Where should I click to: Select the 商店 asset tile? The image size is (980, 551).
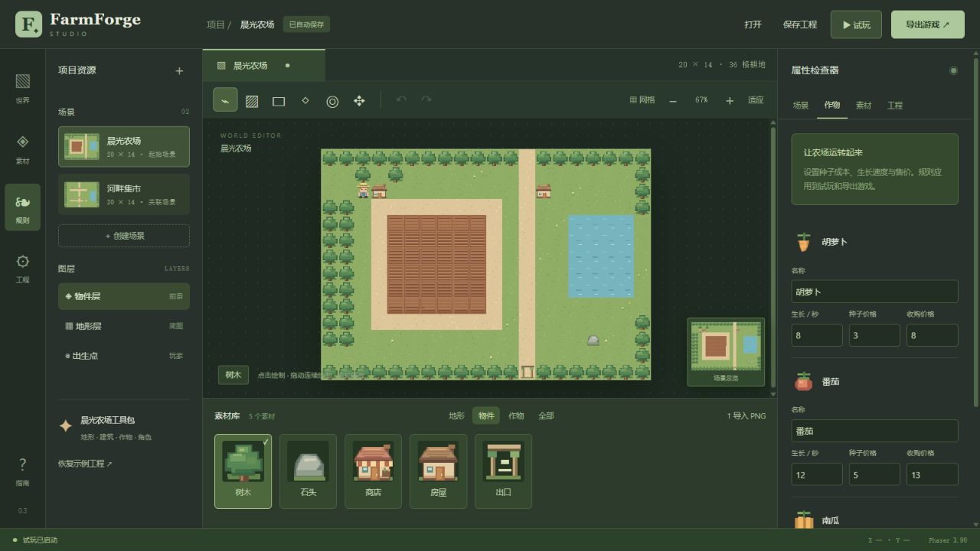[373, 471]
